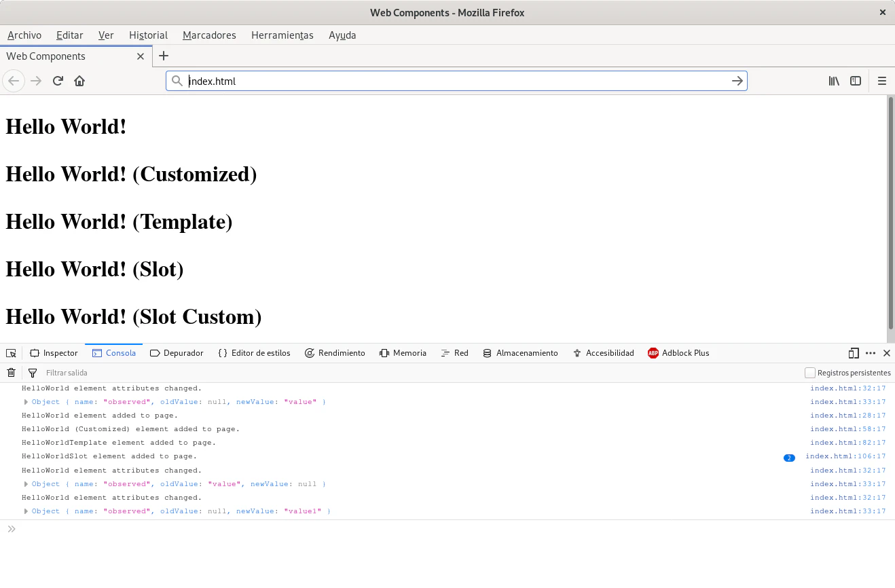The height and width of the screenshot is (588, 895).
Task: Open the library bookmarks icon
Action: click(x=834, y=81)
